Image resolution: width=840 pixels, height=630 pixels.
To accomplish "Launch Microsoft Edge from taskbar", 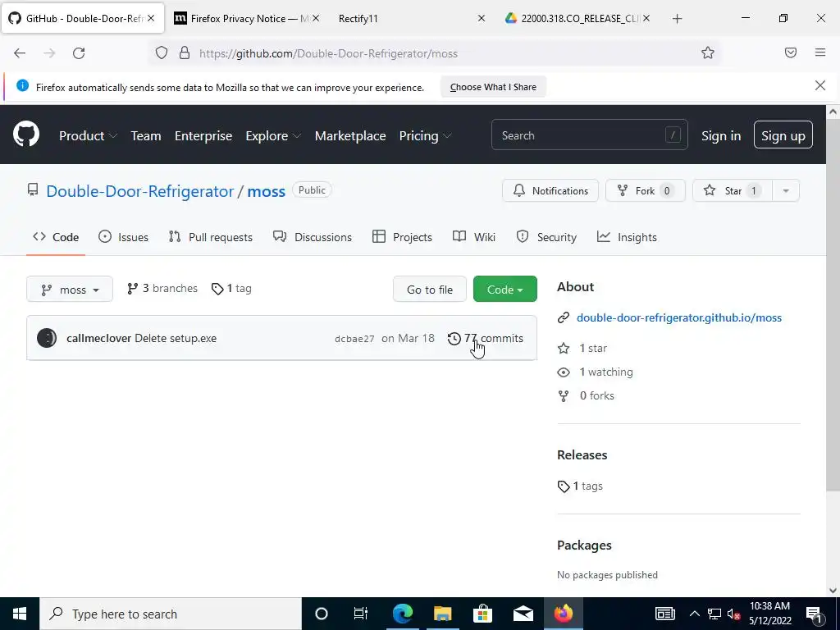I will click(x=402, y=614).
